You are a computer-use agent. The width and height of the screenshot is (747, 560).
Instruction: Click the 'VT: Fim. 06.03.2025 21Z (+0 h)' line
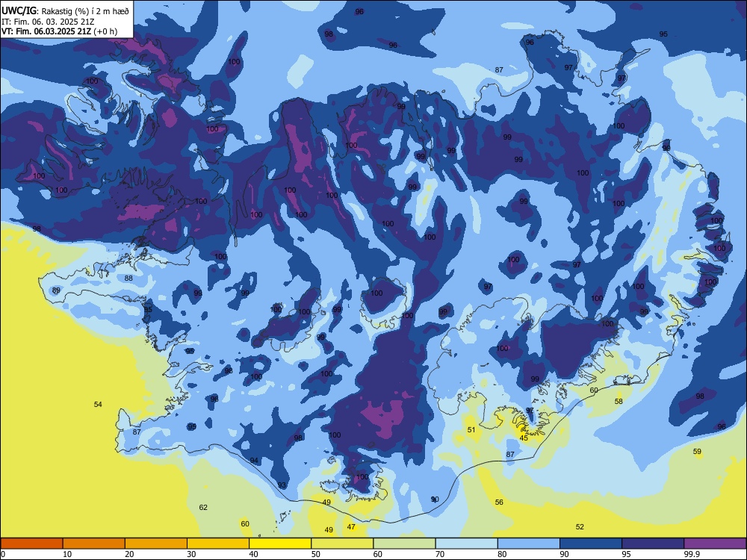tap(59, 31)
